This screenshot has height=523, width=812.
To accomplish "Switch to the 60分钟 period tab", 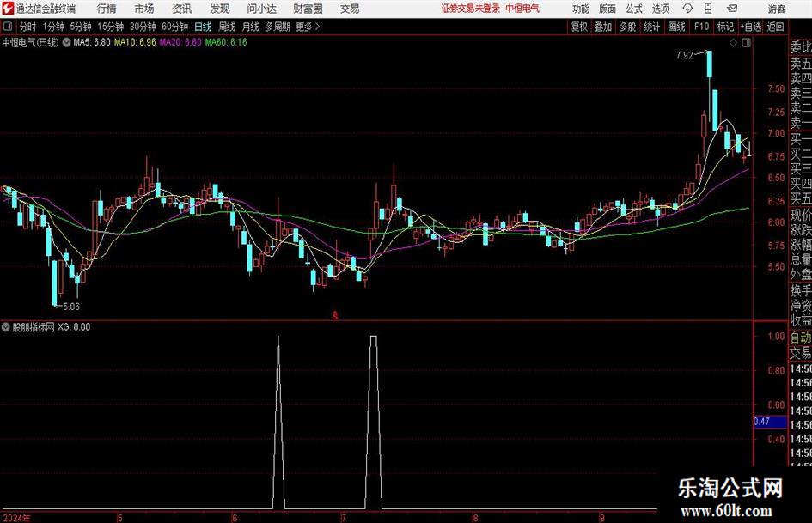I will 175,27.
